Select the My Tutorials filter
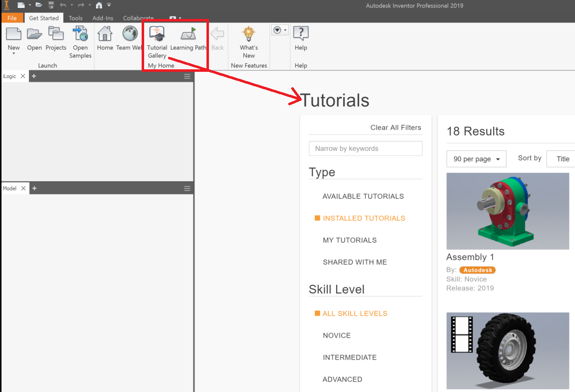575x392 pixels. click(x=350, y=240)
